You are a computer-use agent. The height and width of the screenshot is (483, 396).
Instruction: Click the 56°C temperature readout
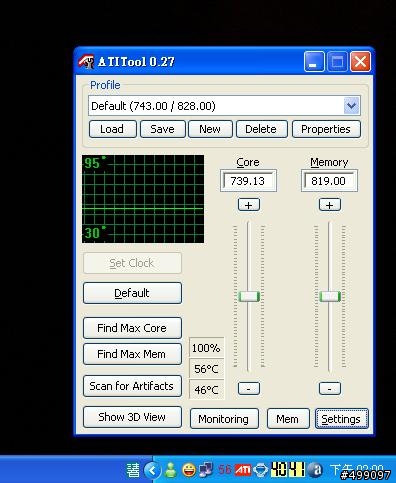point(206,369)
